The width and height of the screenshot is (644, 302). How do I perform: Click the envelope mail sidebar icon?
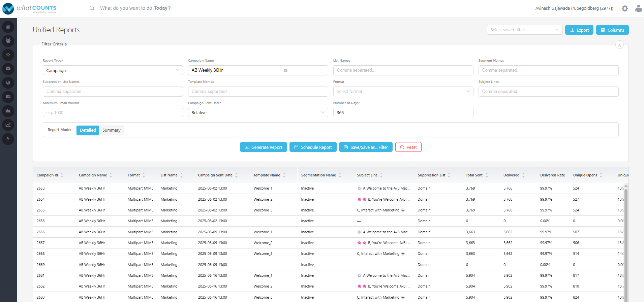coord(8,68)
